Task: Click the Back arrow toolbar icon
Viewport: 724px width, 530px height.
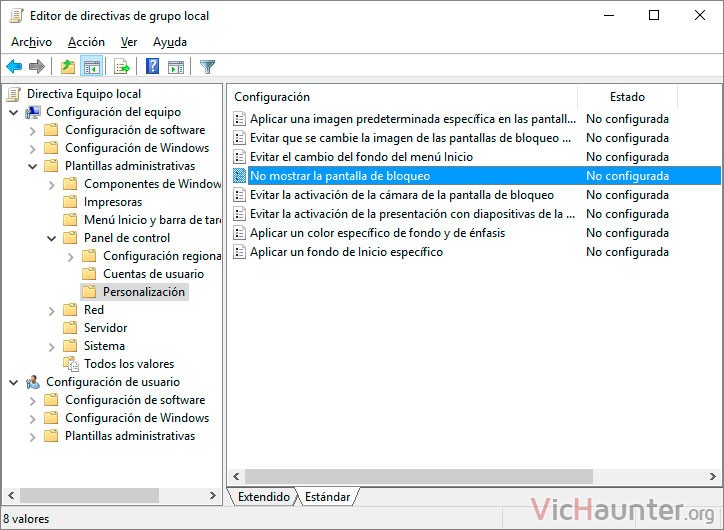Action: (x=14, y=67)
